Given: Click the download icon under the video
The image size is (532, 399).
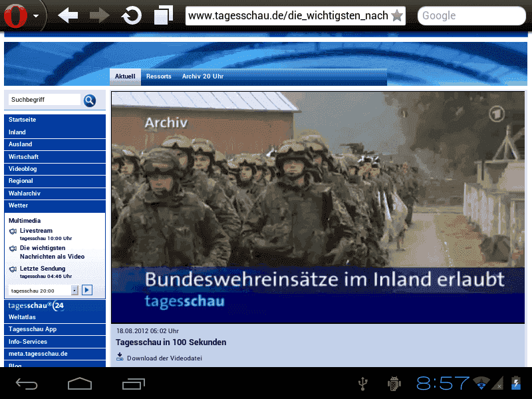Looking at the screenshot, I should [x=120, y=356].
